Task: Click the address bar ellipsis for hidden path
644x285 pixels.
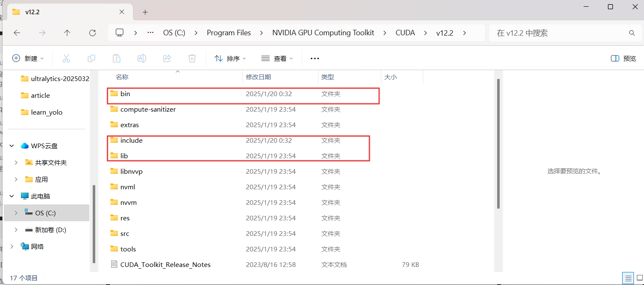Action: pos(151,33)
